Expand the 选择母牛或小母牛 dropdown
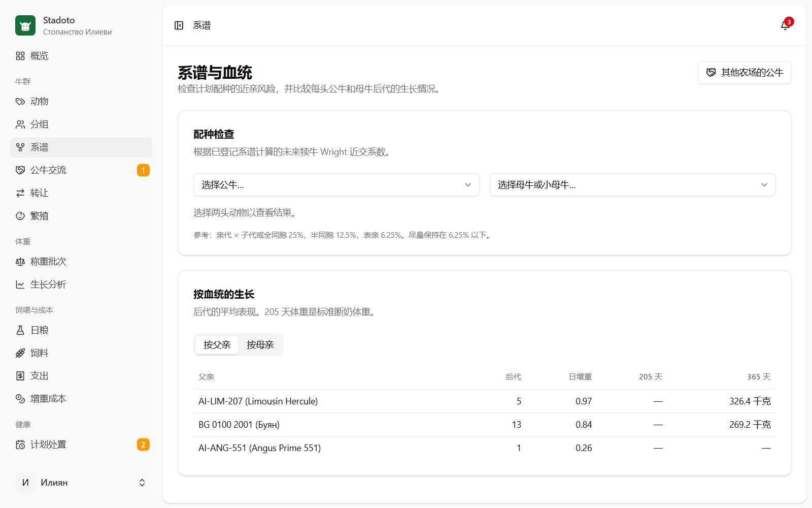812x508 pixels. pyautogui.click(x=632, y=185)
